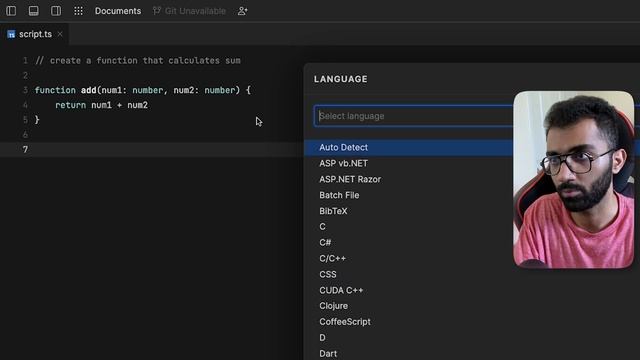Select BibTeX language
The width and height of the screenshot is (640, 360).
pyautogui.click(x=333, y=211)
